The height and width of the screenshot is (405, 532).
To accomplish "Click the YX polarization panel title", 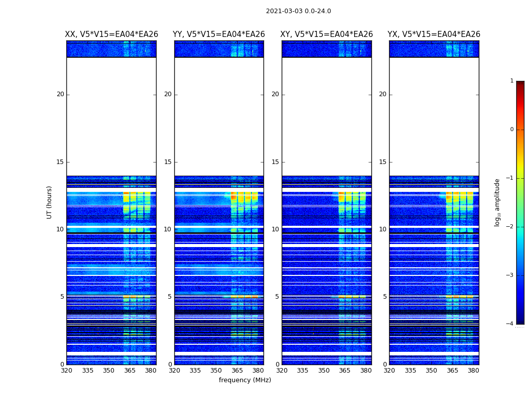I will [434, 34].
